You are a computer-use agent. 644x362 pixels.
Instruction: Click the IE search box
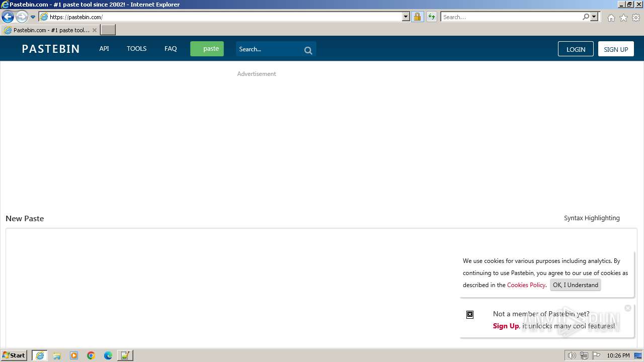pos(511,17)
